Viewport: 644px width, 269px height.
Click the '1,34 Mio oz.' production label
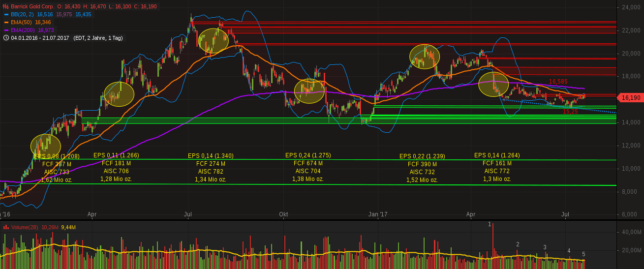tap(211, 179)
